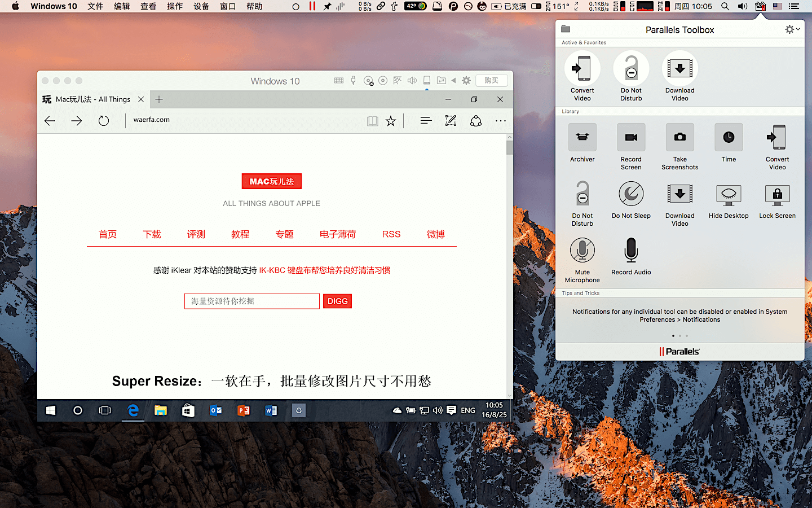Click the USB icon in Windows 10 titlebar
Viewport: 812px width, 508px height.
354,81
